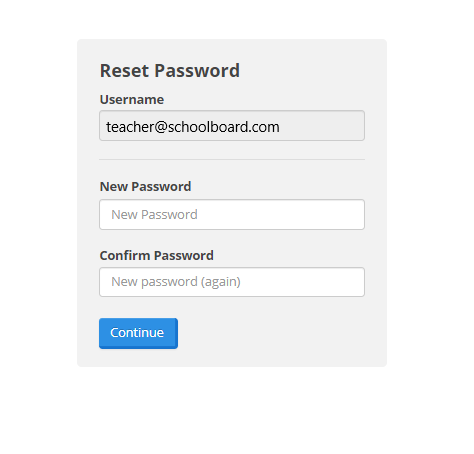Focus the Confirm Password input field
The width and height of the screenshot is (474, 454).
pos(232,282)
